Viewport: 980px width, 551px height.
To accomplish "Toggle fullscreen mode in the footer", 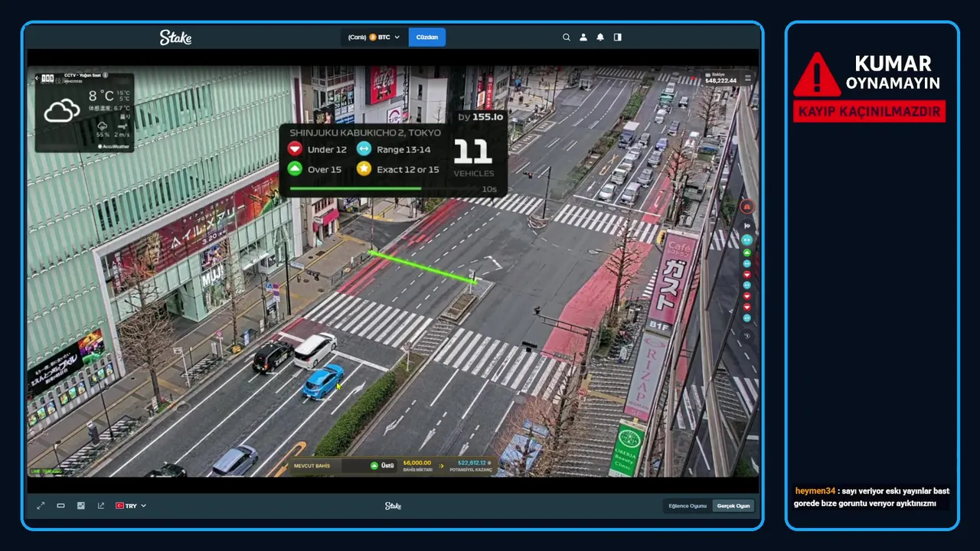I will click(x=41, y=506).
